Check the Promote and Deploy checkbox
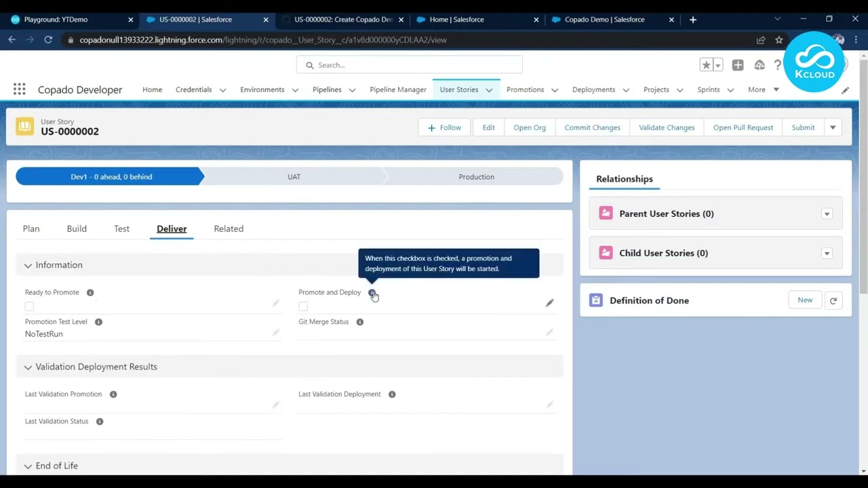Viewport: 868px width, 488px height. (x=303, y=306)
